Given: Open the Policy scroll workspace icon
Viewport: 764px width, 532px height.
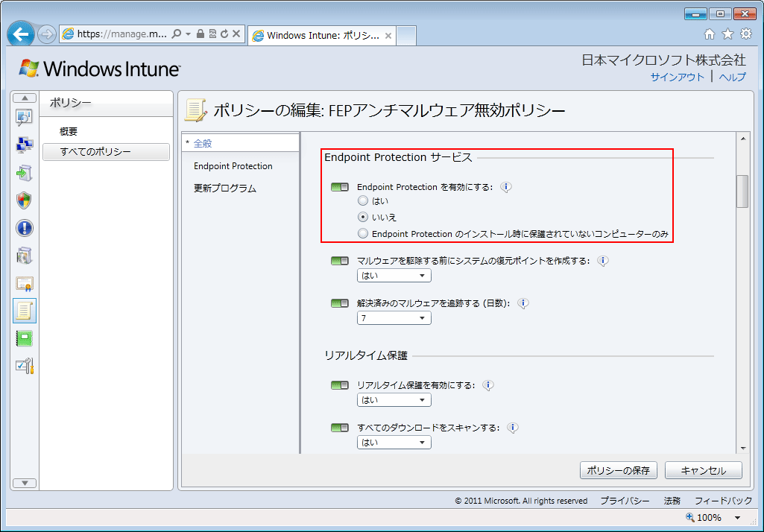Looking at the screenshot, I should [25, 311].
